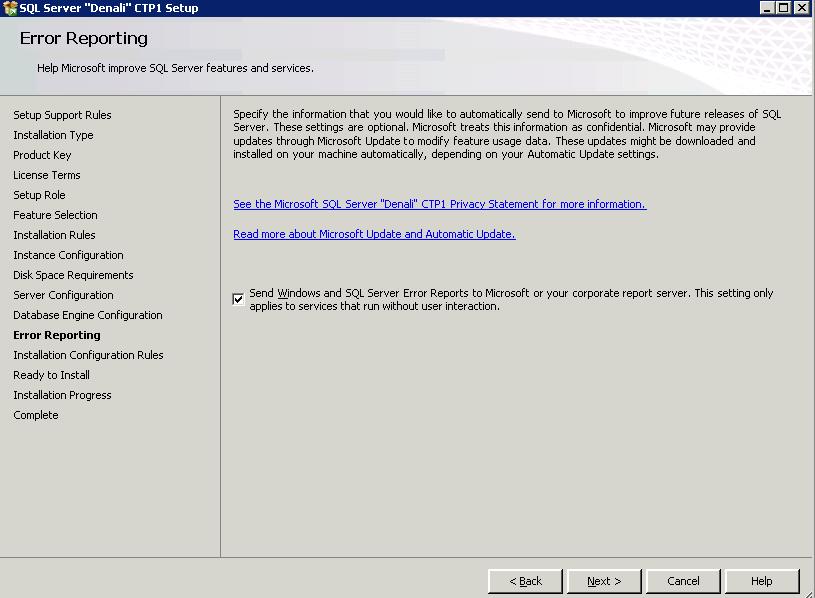
Task: Click the SQL Server setup title bar icon
Action: pyautogui.click(x=10, y=8)
